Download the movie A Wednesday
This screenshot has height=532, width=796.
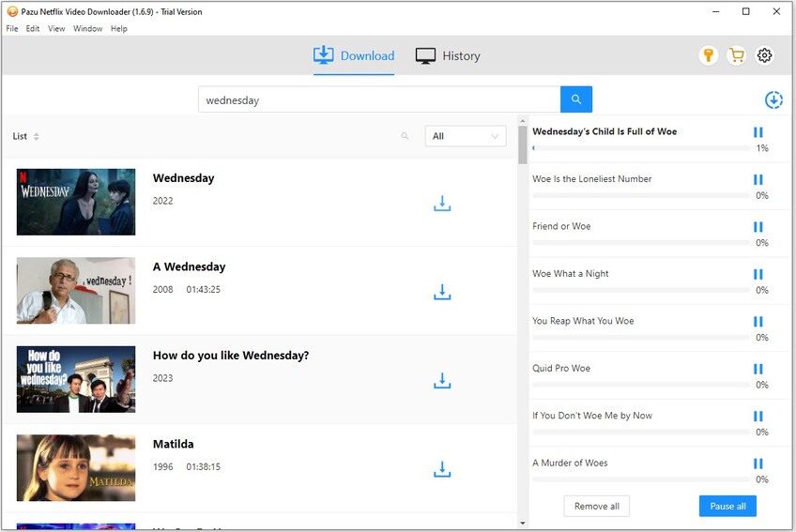coord(442,292)
